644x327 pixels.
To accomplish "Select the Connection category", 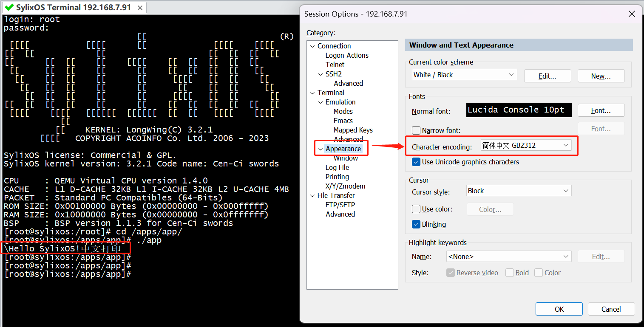I will (x=334, y=46).
